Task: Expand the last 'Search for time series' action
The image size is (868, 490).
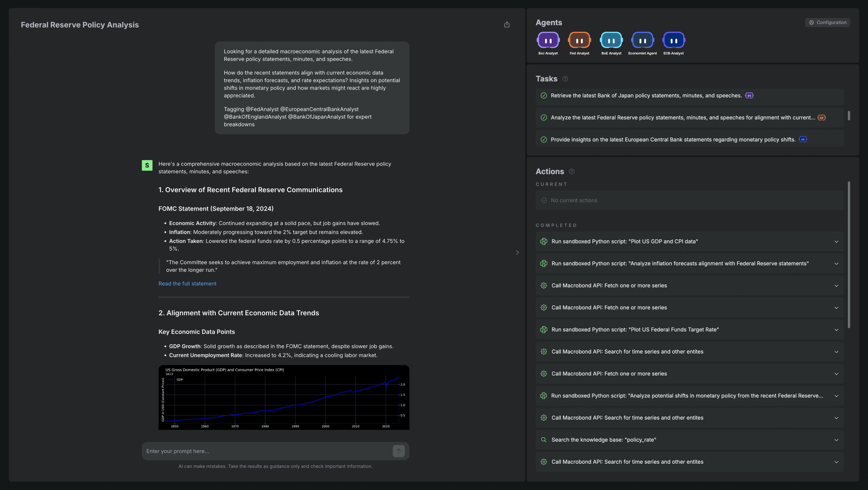Action: pyautogui.click(x=836, y=462)
